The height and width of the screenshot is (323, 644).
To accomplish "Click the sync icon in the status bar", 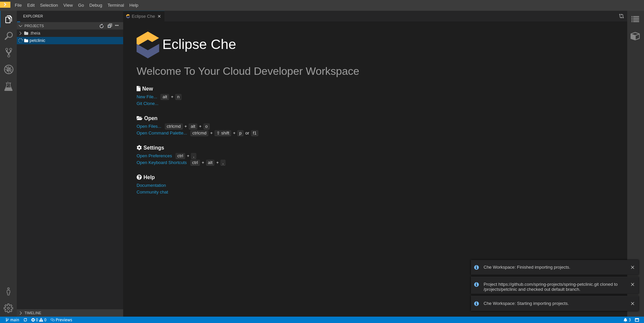I will click(x=25, y=320).
